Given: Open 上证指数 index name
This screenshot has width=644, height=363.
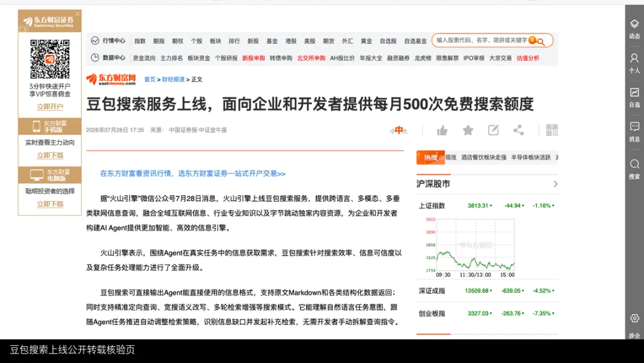Looking at the screenshot, I should point(432,205).
